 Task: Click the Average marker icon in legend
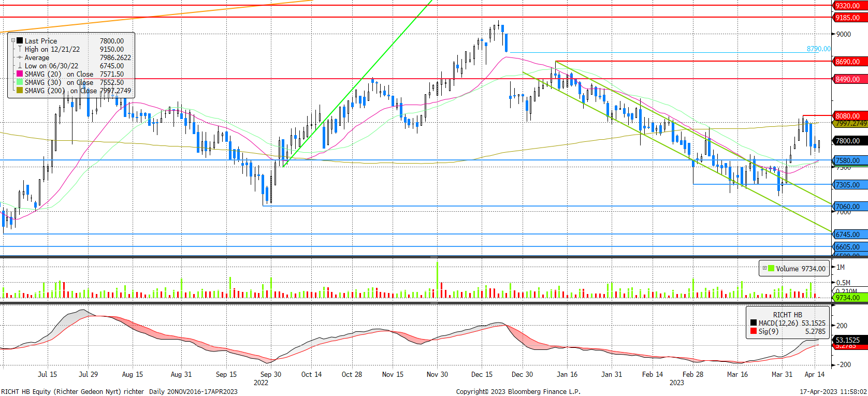click(x=20, y=57)
